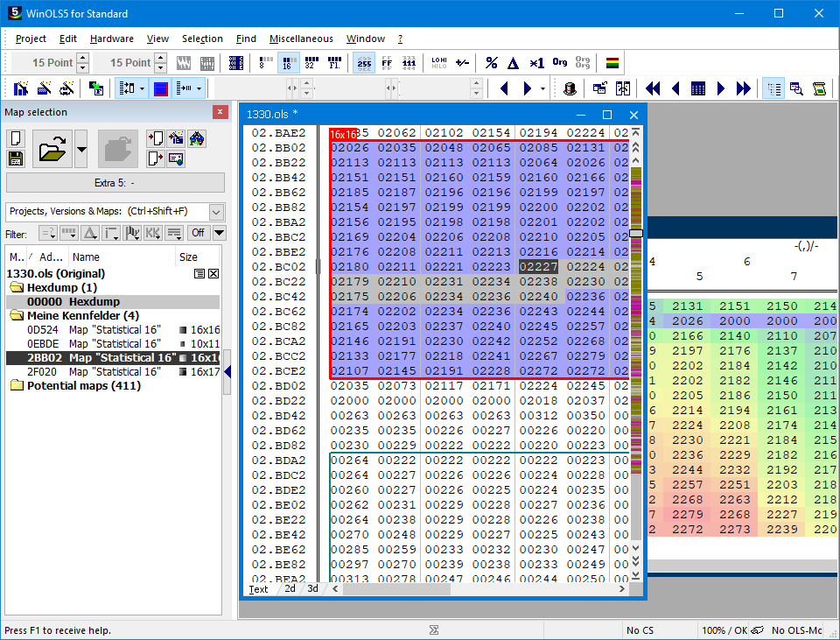
Task: Select the percent display mode icon
Action: 491,63
